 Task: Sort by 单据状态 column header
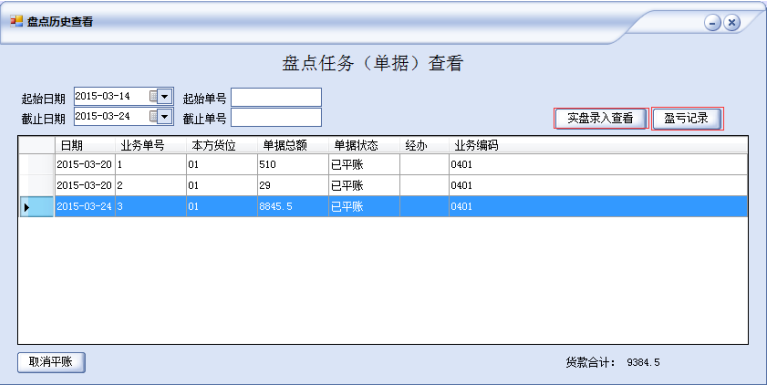click(x=364, y=145)
